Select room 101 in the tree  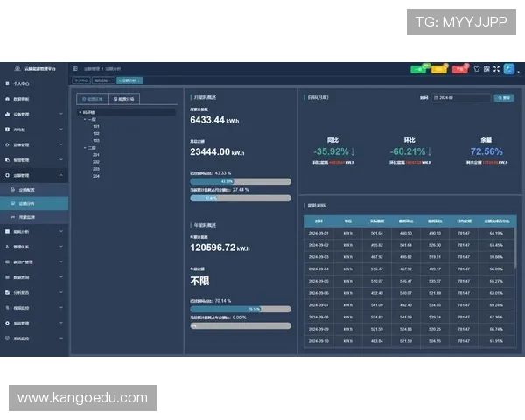(95, 126)
